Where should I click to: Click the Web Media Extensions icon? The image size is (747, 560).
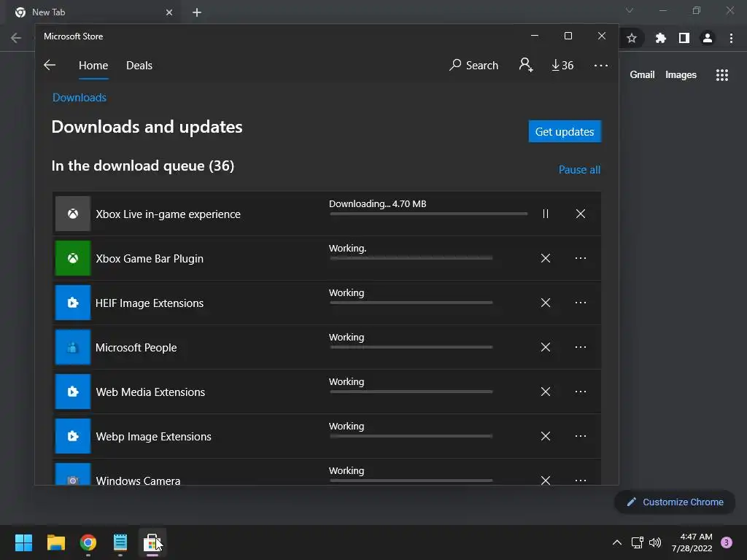click(x=73, y=392)
